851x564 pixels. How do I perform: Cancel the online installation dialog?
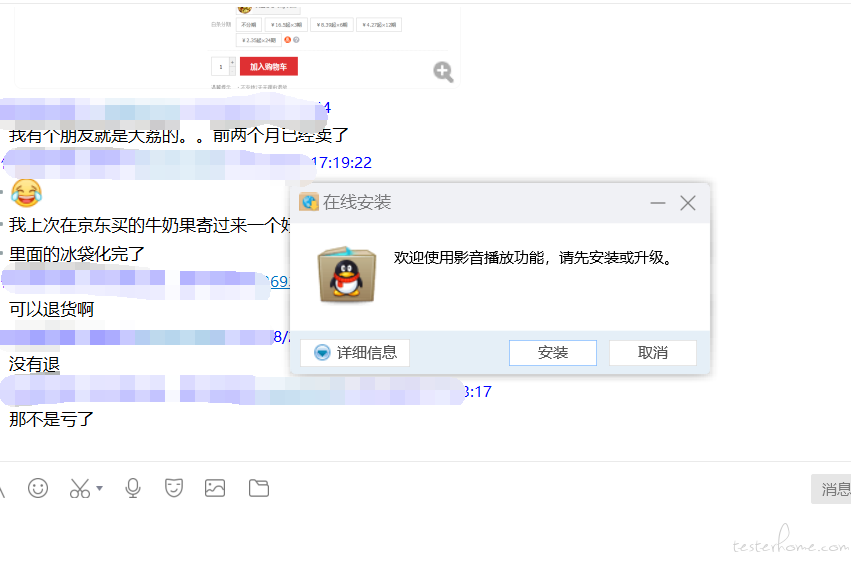point(652,353)
